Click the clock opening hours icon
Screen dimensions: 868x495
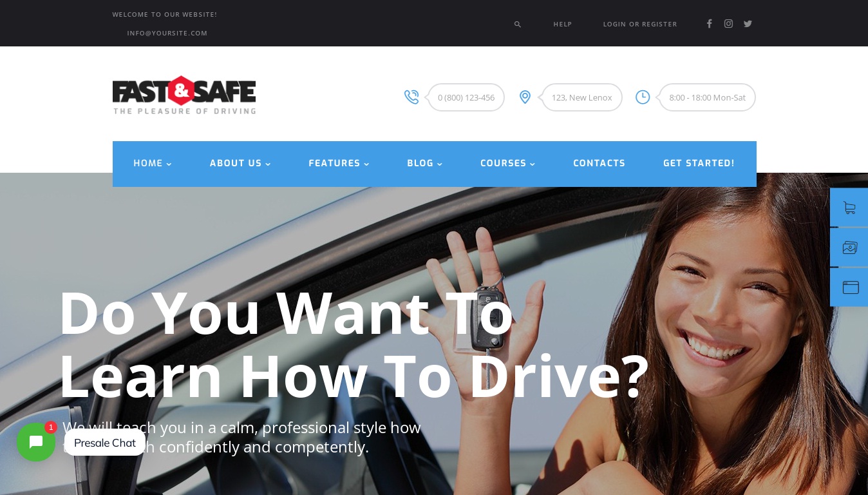(x=643, y=97)
